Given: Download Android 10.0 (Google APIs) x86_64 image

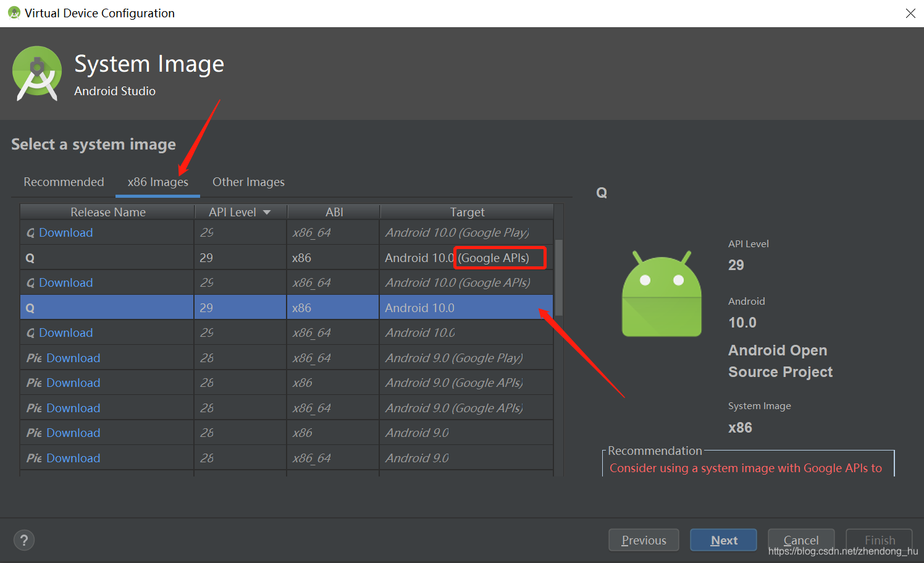Looking at the screenshot, I should click(65, 282).
